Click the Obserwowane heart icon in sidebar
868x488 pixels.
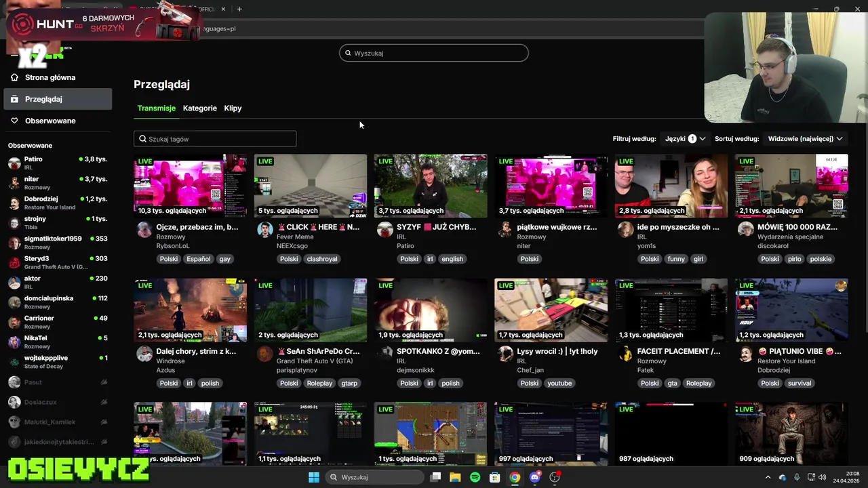[x=14, y=121]
